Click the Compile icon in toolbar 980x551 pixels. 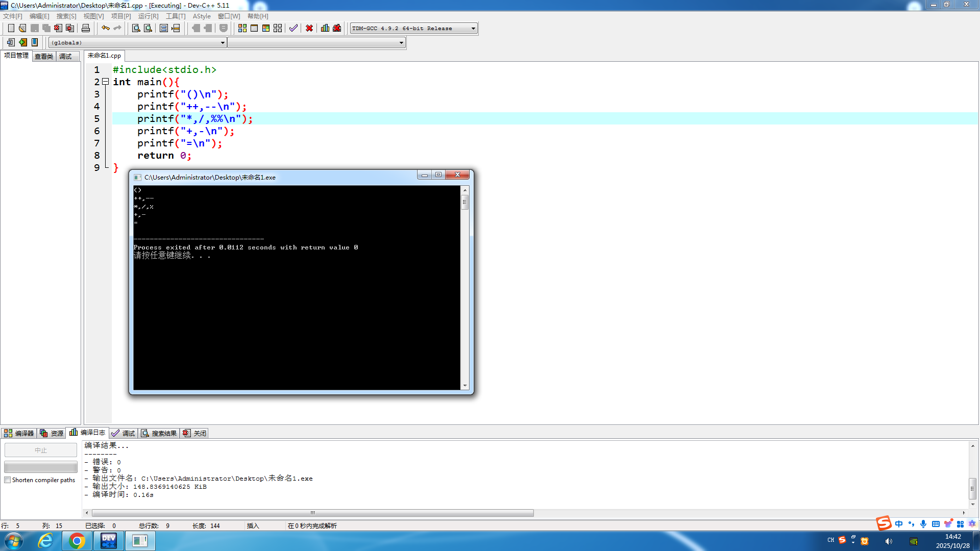pos(242,28)
